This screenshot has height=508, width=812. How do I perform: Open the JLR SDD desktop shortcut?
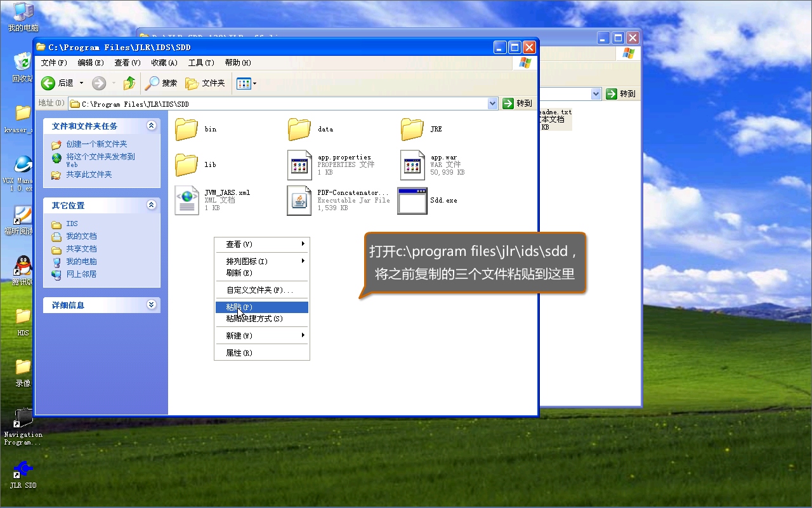click(x=23, y=475)
